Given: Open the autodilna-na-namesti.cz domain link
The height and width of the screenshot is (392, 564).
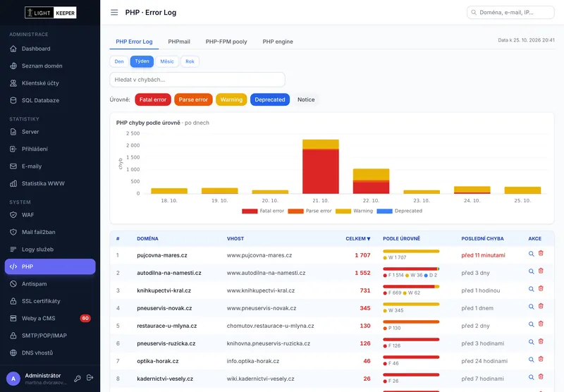Looking at the screenshot, I should pos(169,273).
